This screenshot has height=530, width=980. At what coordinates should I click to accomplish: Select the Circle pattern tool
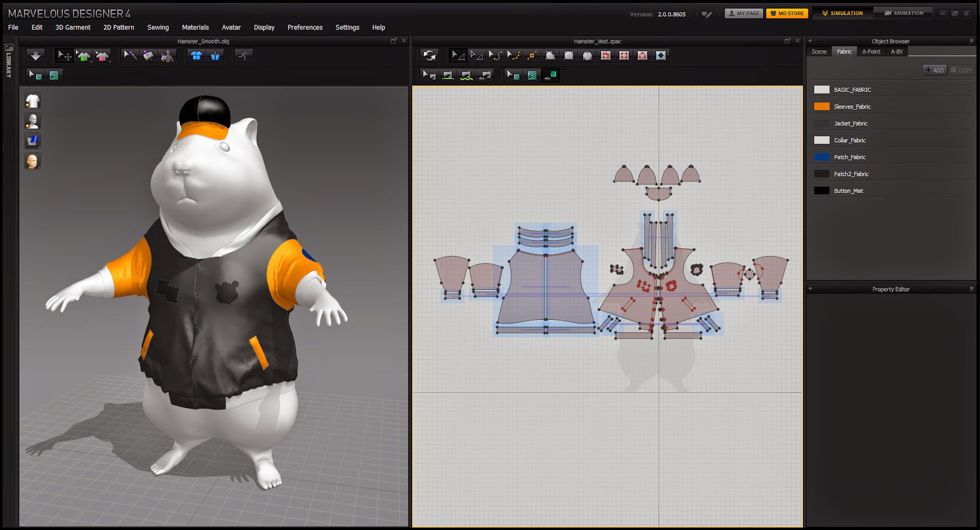click(x=587, y=56)
